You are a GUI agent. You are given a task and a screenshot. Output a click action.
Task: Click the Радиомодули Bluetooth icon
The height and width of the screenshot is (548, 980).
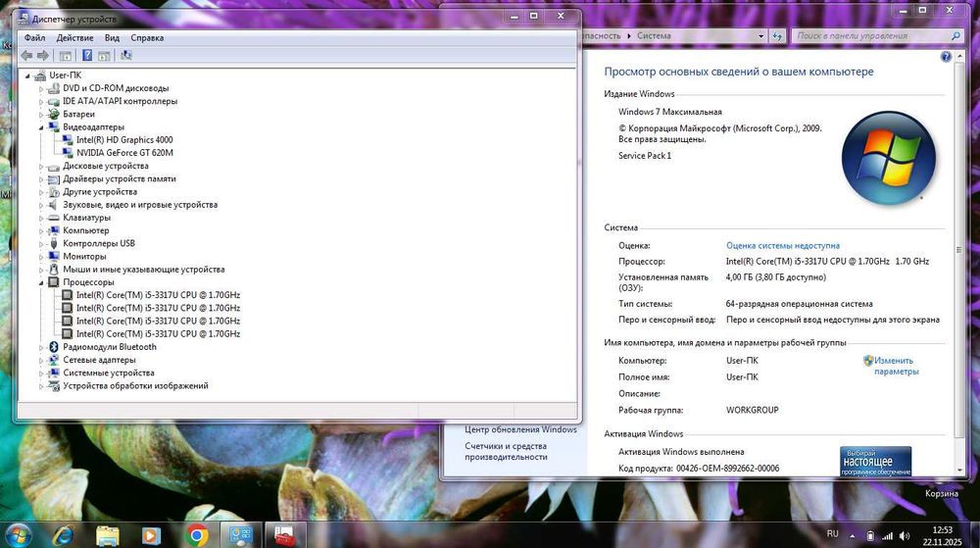click(x=54, y=347)
